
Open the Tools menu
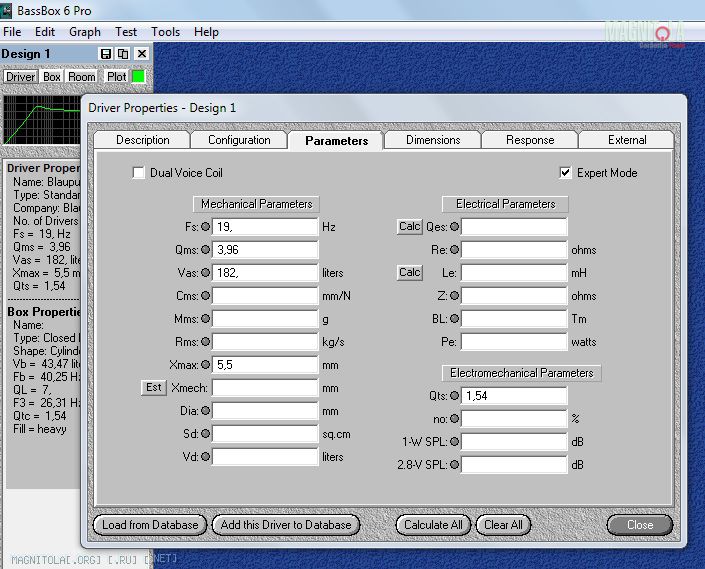[x=165, y=32]
